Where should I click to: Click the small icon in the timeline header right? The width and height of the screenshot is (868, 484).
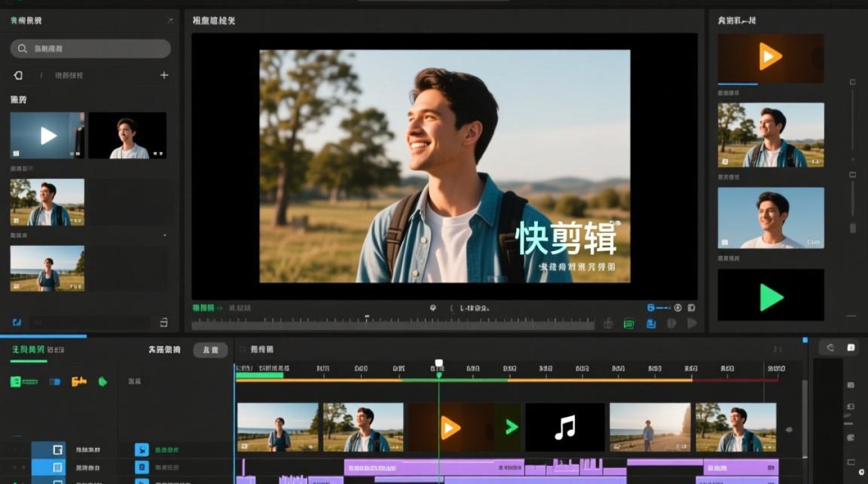click(x=777, y=349)
